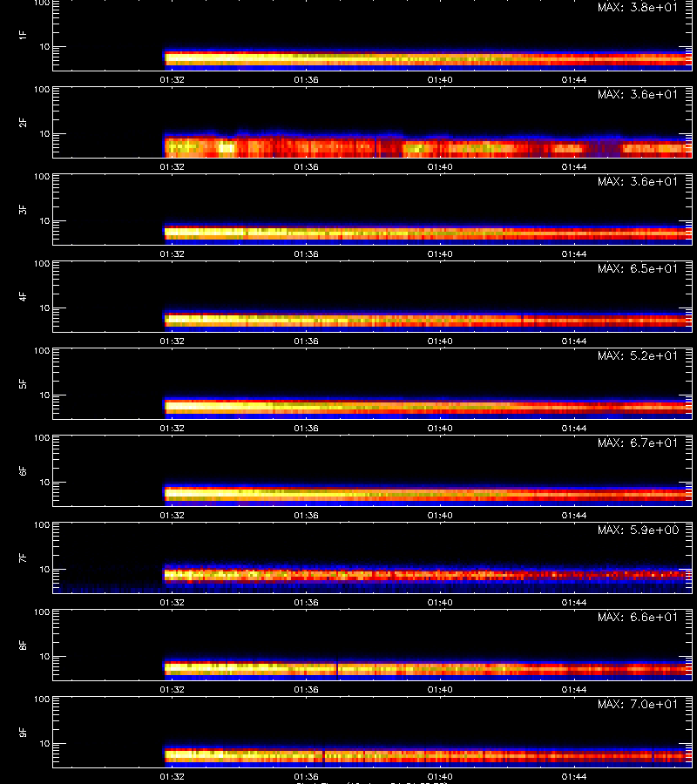Click the 01:32 tick label under panel 3F
The width and height of the screenshot is (697, 784).
172,253
